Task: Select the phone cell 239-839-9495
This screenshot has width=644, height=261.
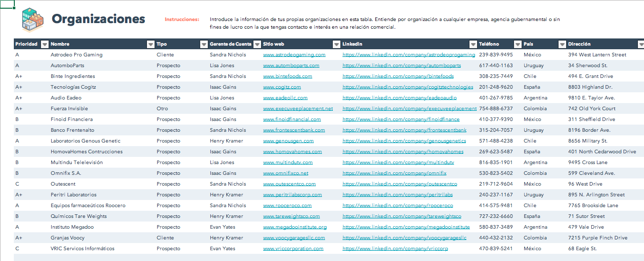Action: pyautogui.click(x=496, y=55)
